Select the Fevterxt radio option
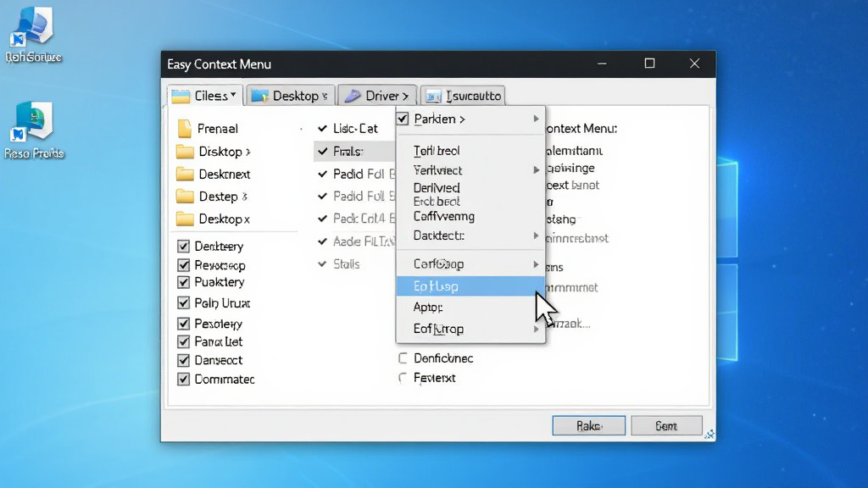Image resolution: width=868 pixels, height=488 pixels. point(403,378)
